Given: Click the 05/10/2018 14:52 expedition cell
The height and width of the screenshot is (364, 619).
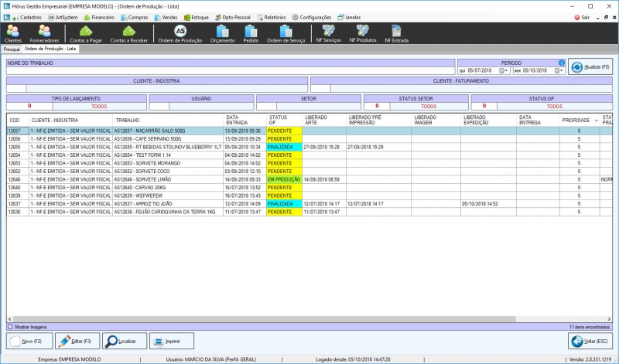Looking at the screenshot, I should click(488, 204).
